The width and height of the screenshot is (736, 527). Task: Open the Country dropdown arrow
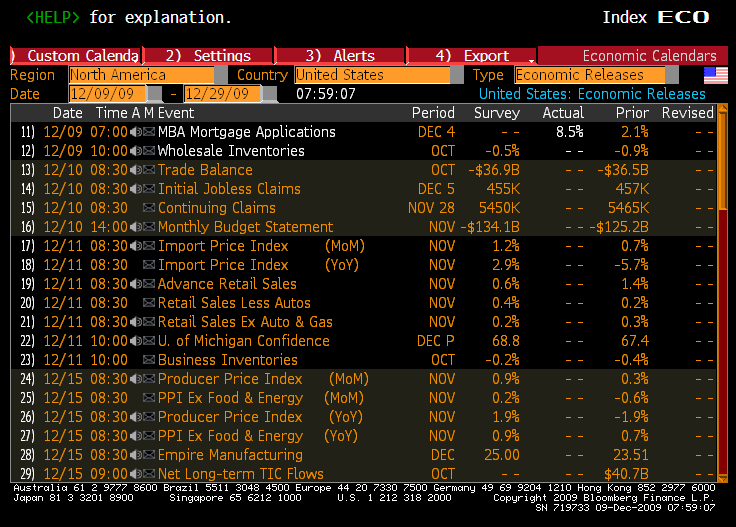pos(457,75)
